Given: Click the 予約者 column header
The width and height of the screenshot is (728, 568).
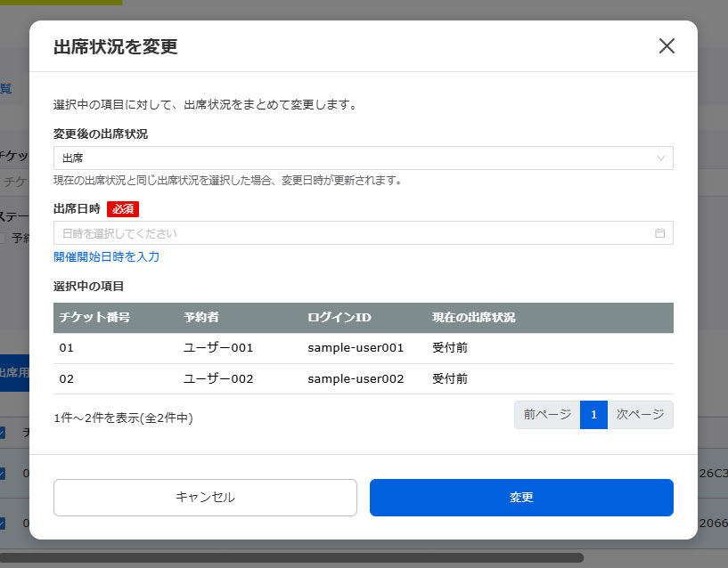Looking at the screenshot, I should [200, 318].
